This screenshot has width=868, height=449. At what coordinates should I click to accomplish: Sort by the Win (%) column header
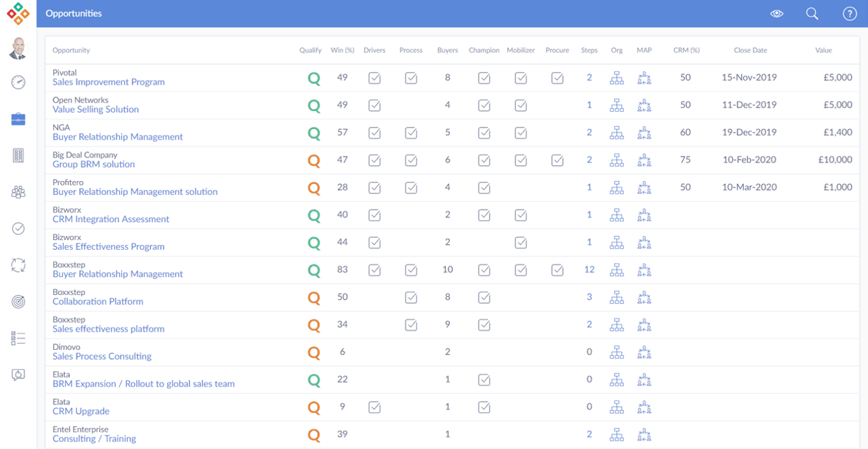[x=342, y=50]
